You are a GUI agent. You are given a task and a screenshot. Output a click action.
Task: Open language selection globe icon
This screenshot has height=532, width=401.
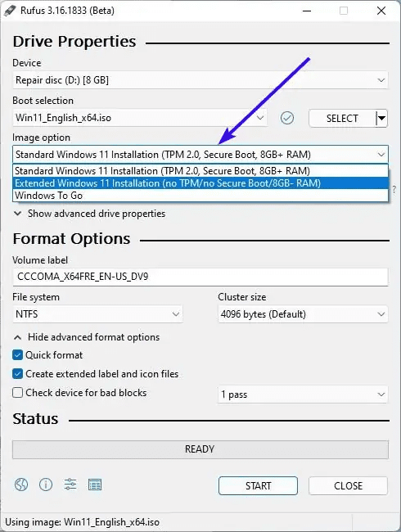[21, 485]
